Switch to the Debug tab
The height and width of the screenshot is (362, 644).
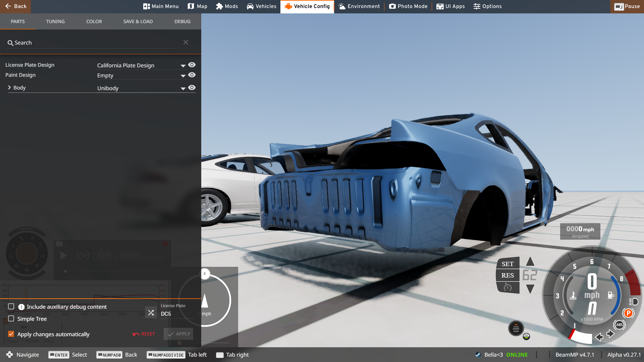[182, 21]
